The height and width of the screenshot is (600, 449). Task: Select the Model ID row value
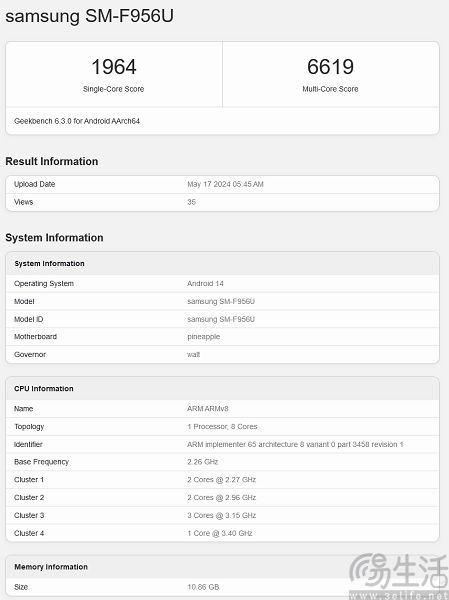click(x=221, y=319)
